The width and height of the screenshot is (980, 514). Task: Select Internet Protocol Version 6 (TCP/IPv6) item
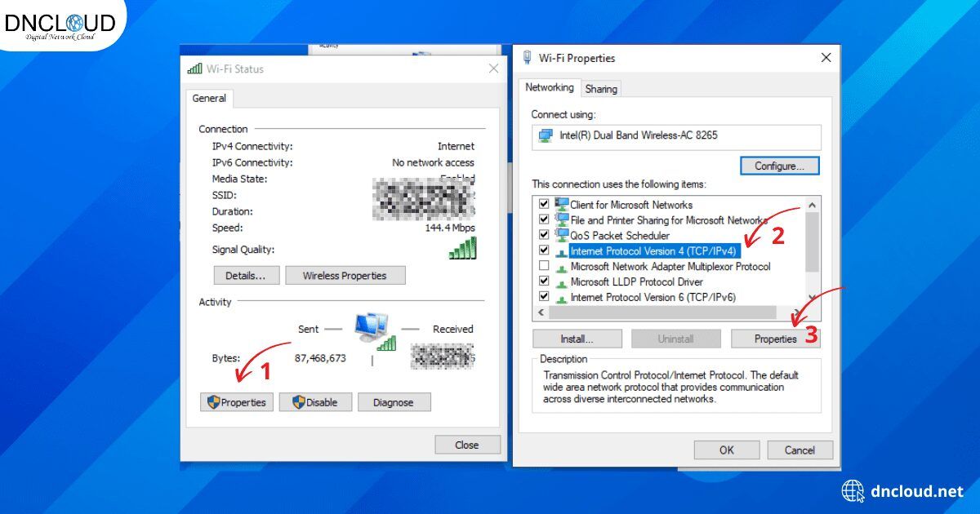(653, 297)
